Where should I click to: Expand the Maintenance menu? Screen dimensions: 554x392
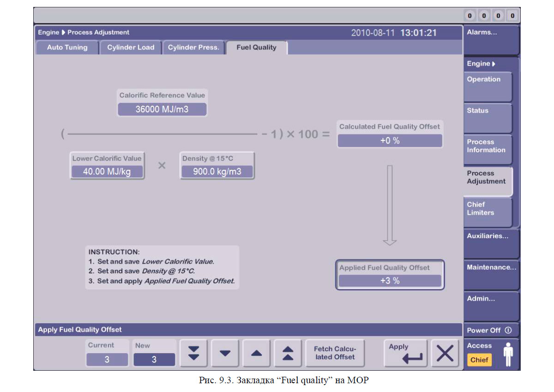click(491, 275)
